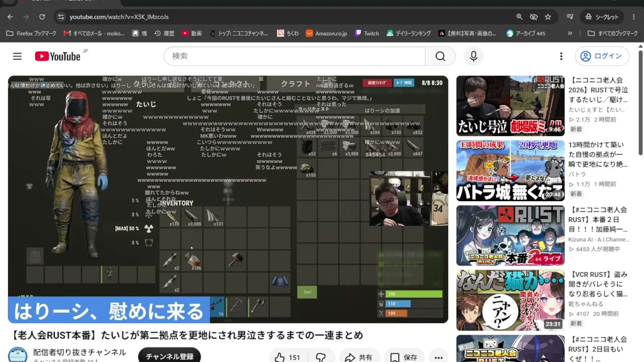Open the バトラ城無くなる video thumbnail
Screen dimensions: 644x362
(x=510, y=170)
